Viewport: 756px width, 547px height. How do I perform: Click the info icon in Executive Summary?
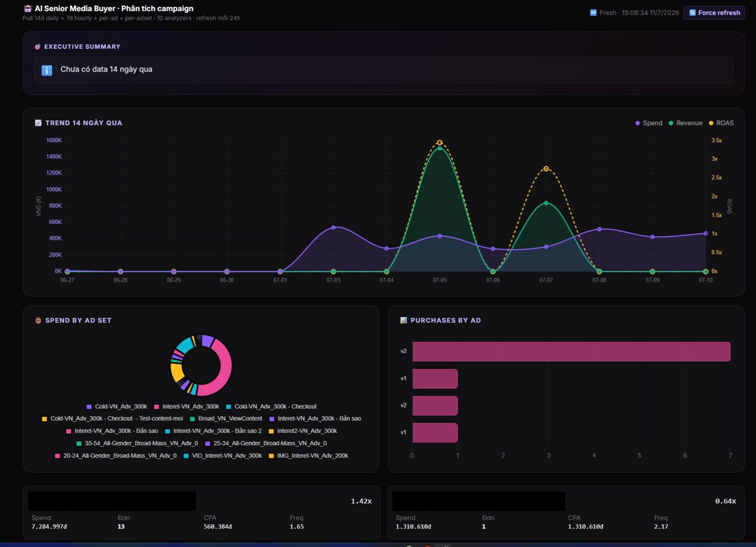[47, 70]
